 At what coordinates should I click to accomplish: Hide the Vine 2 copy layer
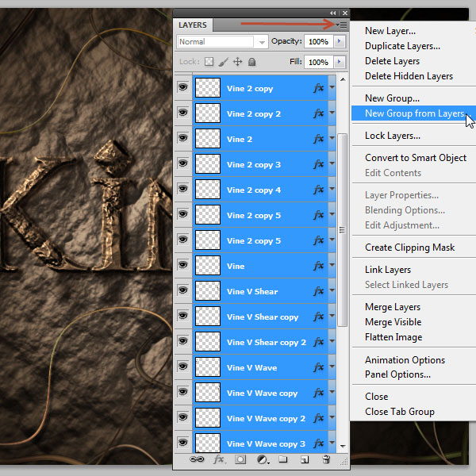[x=182, y=88]
